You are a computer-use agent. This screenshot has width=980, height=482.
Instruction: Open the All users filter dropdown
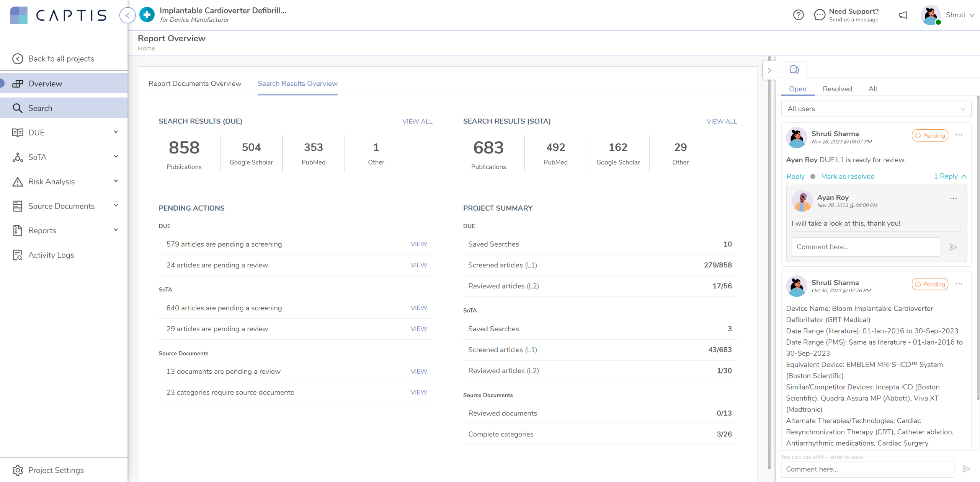876,109
